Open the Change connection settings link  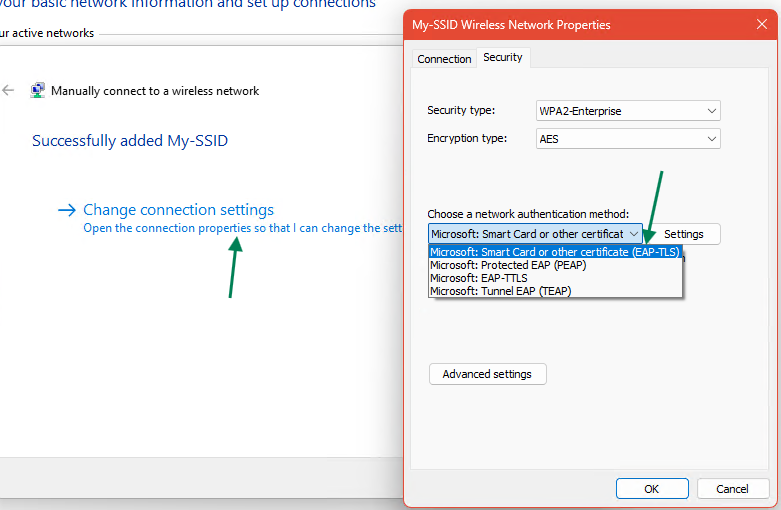pos(178,210)
